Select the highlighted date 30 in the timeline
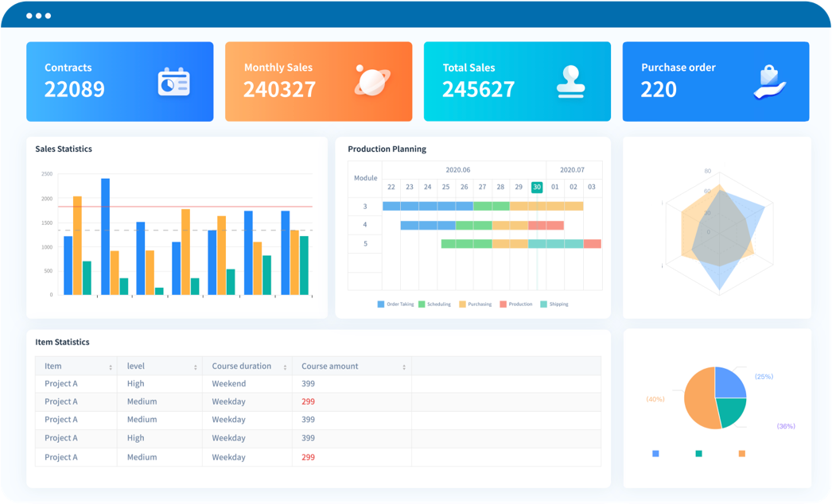This screenshot has height=504, width=832. [536, 187]
